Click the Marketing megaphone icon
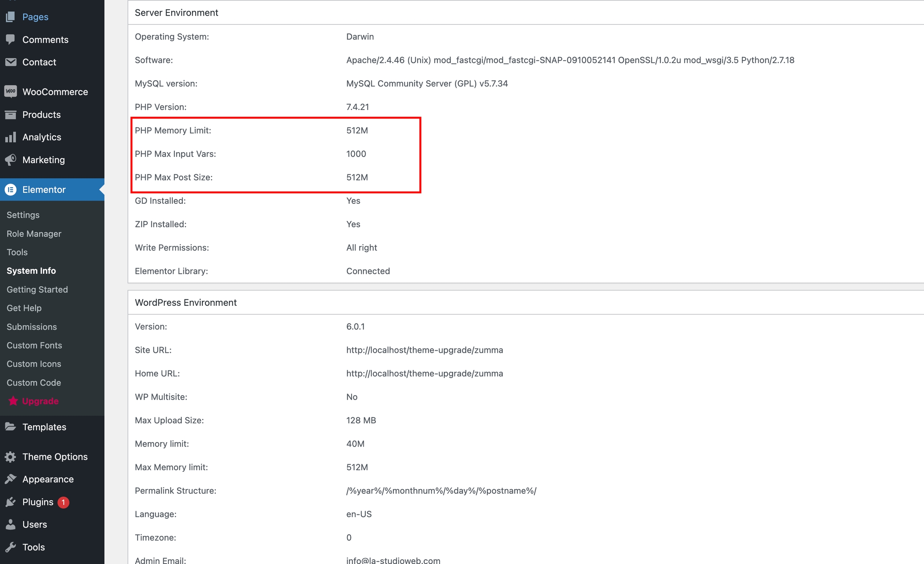This screenshot has width=924, height=564. click(11, 160)
